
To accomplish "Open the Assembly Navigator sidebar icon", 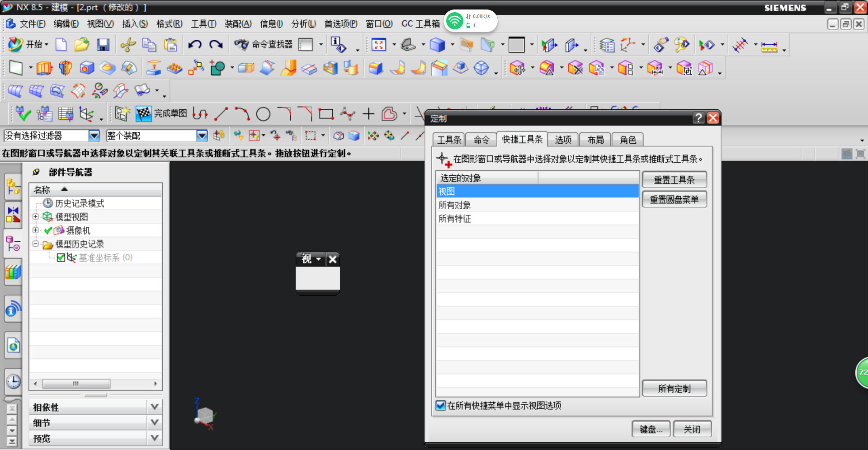I will [x=13, y=187].
